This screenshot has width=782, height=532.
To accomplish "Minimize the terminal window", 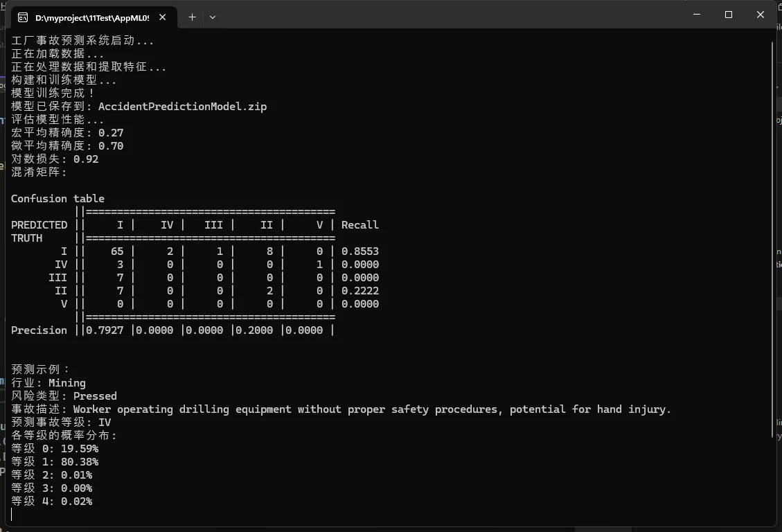I will (696, 15).
